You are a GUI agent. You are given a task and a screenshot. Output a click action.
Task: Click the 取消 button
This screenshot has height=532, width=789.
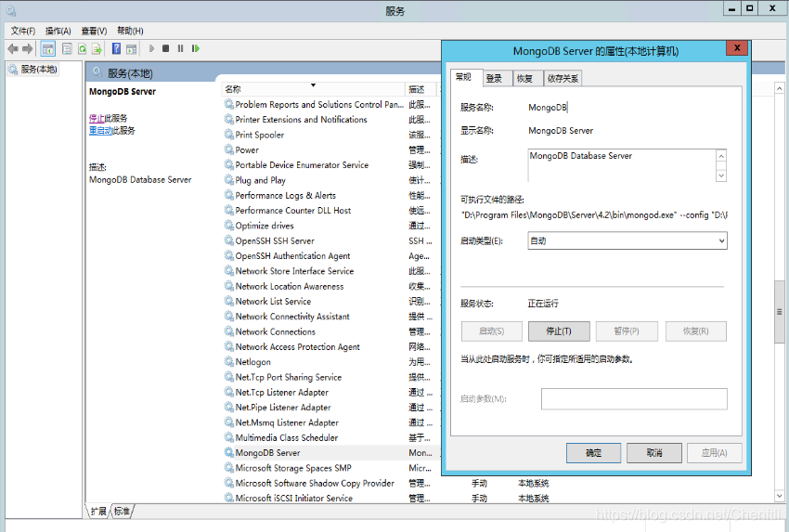click(x=654, y=453)
